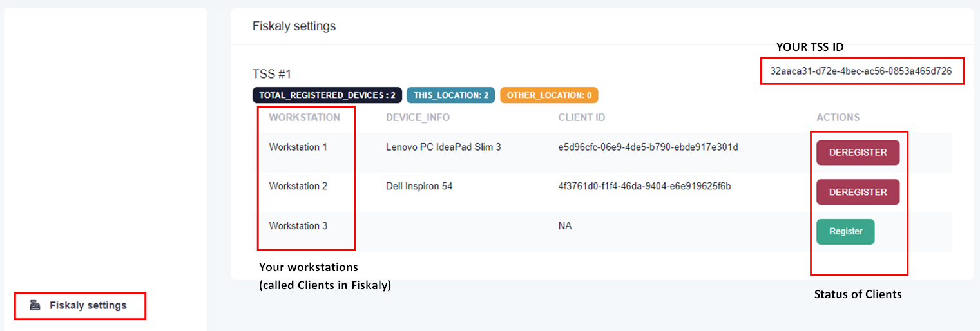The image size is (980, 331).
Task: Click the ACTIONS column header
Action: [x=838, y=118]
